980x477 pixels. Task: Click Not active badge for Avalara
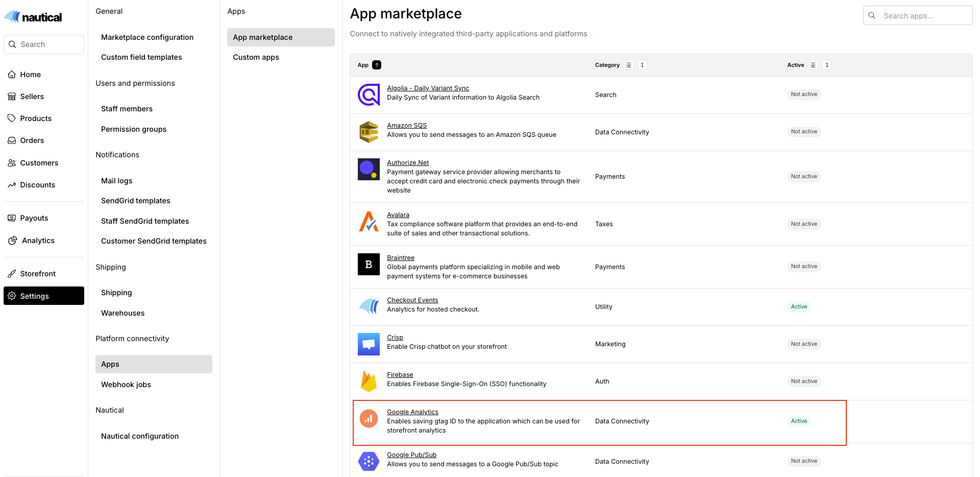pyautogui.click(x=804, y=224)
